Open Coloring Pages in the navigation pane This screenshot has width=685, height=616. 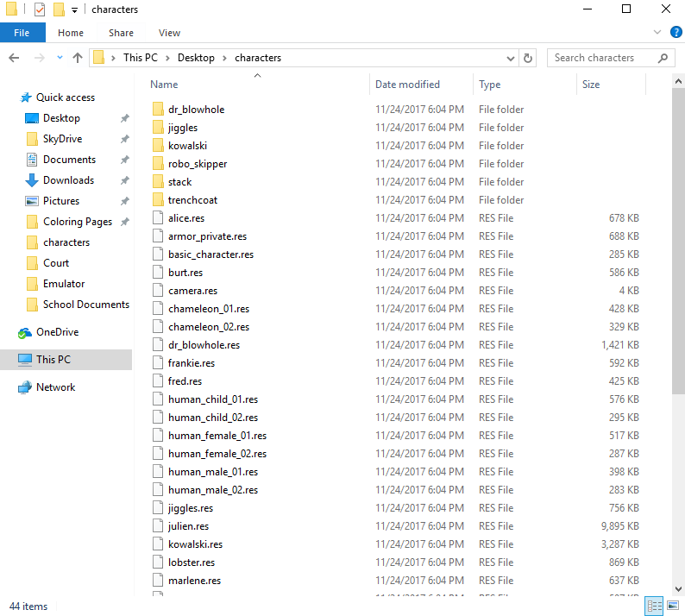[78, 222]
